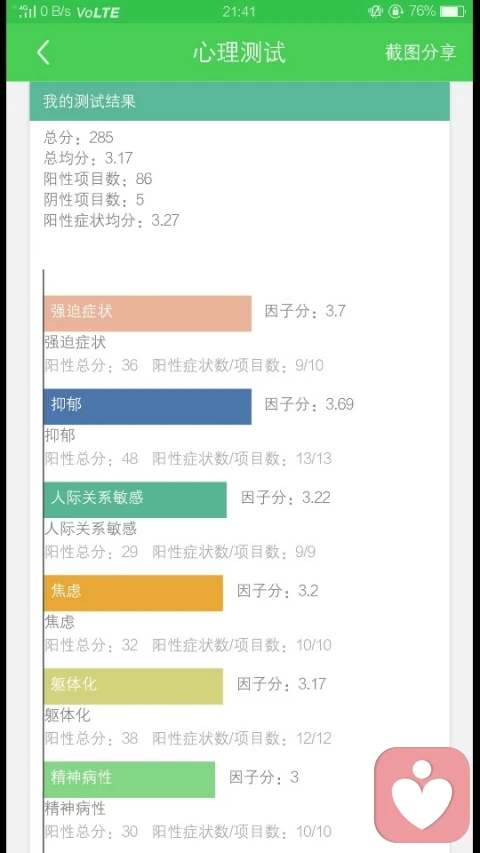480x853 pixels.
Task: Tap the battery icon in status bar
Action: (x=452, y=11)
